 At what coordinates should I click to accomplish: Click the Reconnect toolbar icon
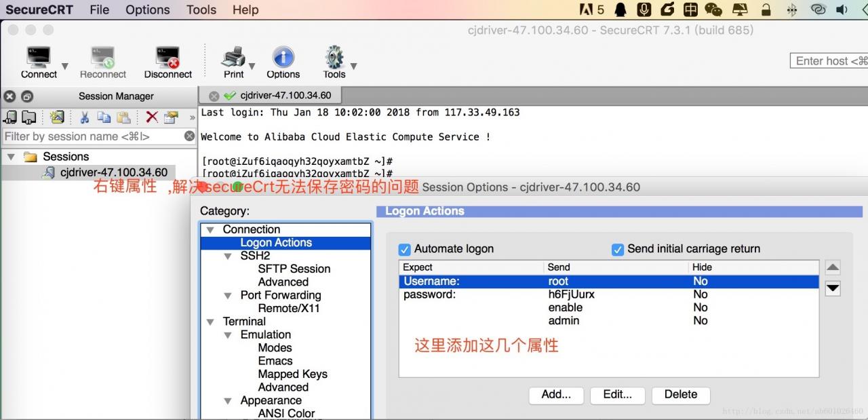[102, 57]
